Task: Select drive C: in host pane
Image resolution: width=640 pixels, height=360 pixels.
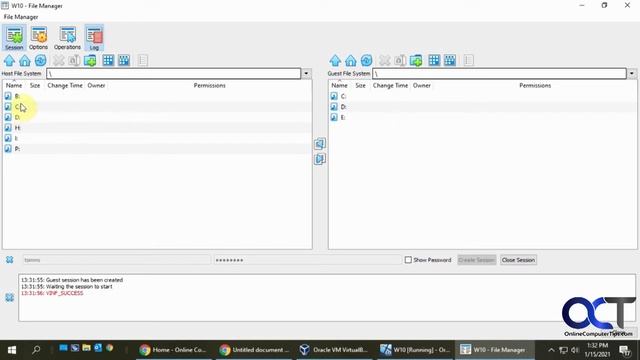Action: point(157,107)
